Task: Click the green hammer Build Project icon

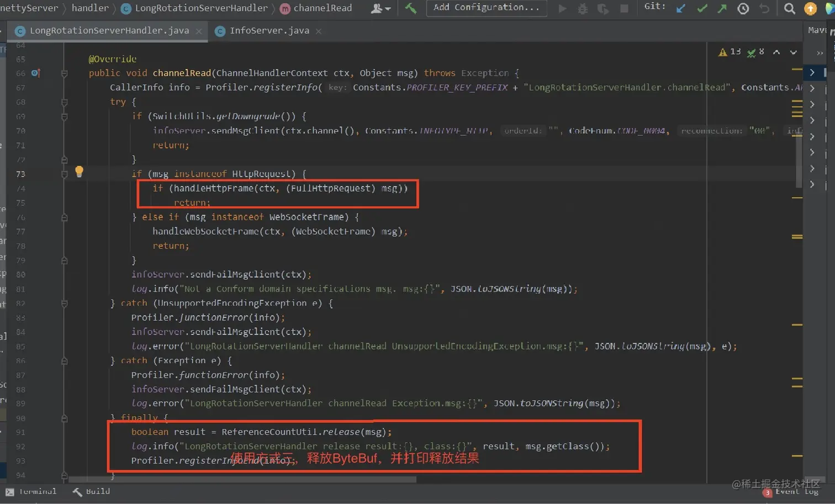Action: tap(411, 8)
